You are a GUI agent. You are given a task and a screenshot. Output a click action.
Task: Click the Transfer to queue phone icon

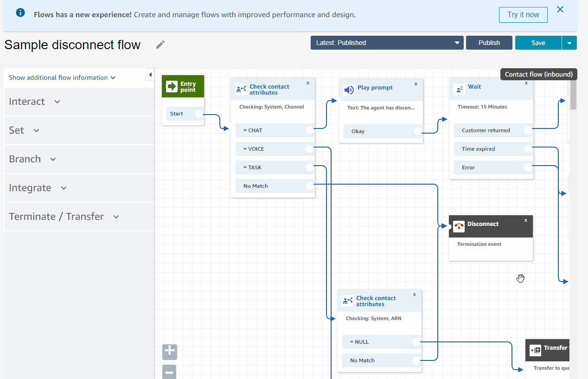[536, 350]
